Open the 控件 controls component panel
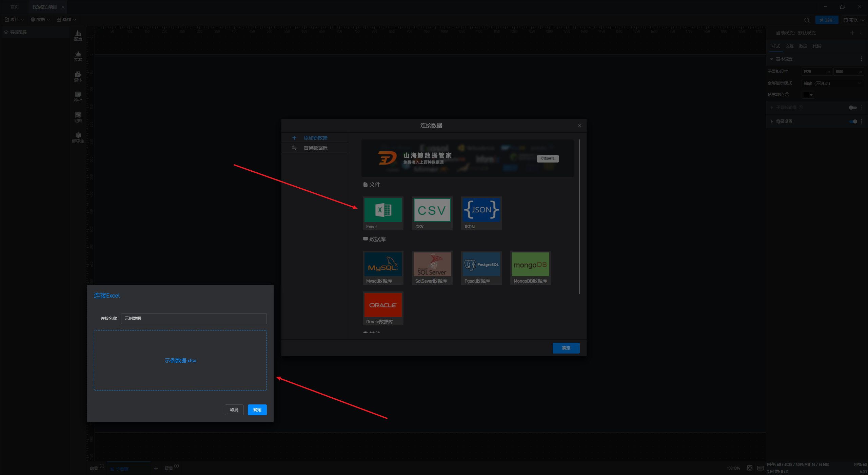 78,97
